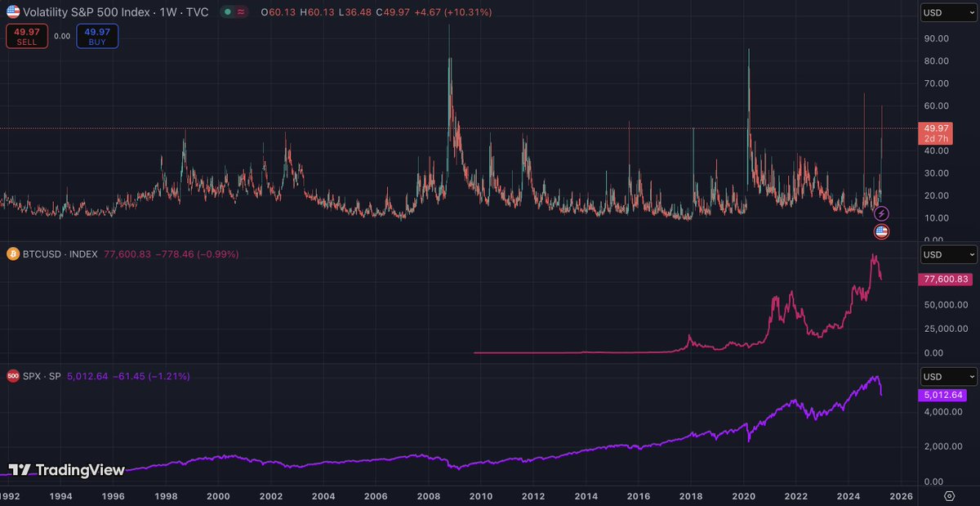Open chart settings gear at bottom right
Viewport: 980px width, 506px height.
tap(949, 495)
